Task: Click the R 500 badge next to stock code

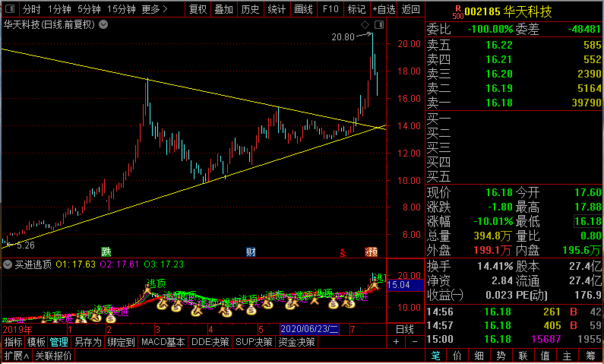Action: click(x=458, y=12)
